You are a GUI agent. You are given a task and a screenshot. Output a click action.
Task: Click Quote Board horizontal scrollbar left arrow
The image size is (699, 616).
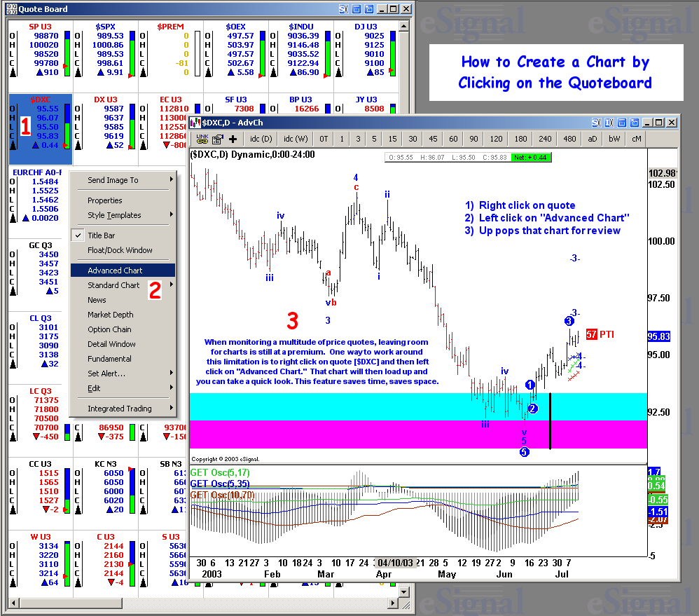(13, 603)
